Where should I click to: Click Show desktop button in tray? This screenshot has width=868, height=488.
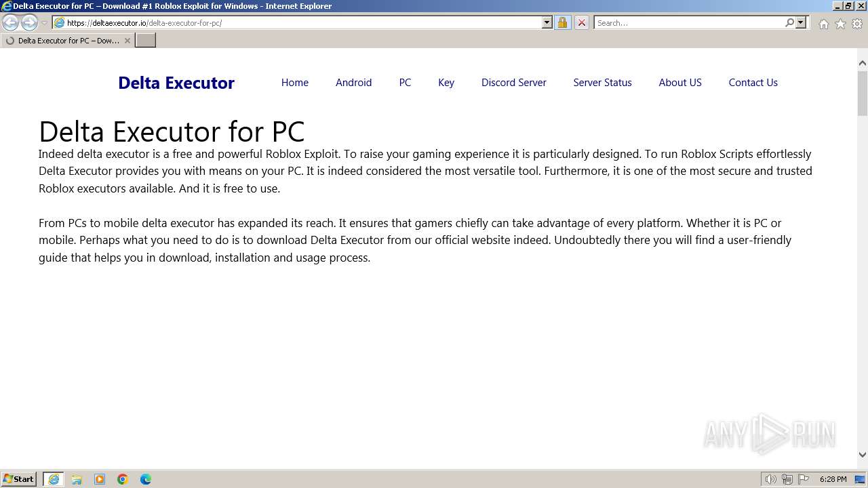pos(860,479)
